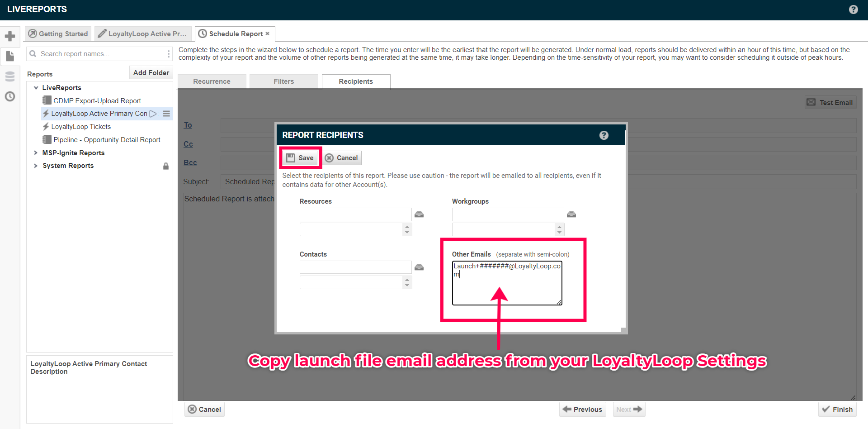This screenshot has height=429, width=868.
Task: Click the plus icon in left sidebar
Action: coord(10,36)
